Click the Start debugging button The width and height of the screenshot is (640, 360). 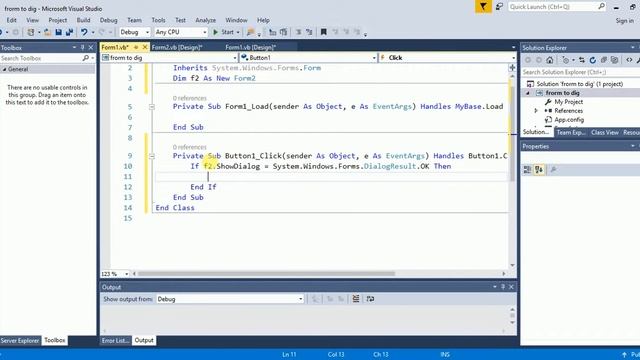224,32
